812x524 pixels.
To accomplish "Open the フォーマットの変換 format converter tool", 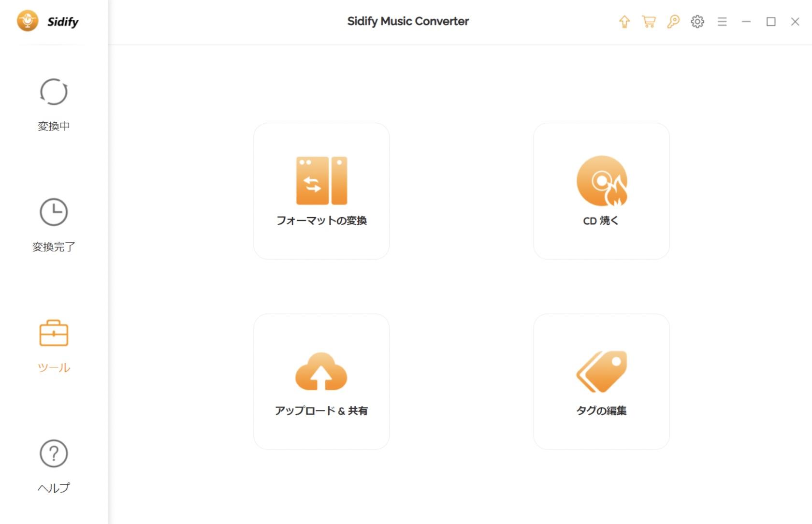I will point(321,191).
